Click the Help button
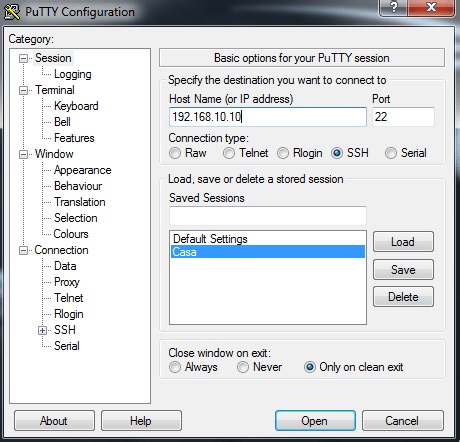 click(x=141, y=421)
